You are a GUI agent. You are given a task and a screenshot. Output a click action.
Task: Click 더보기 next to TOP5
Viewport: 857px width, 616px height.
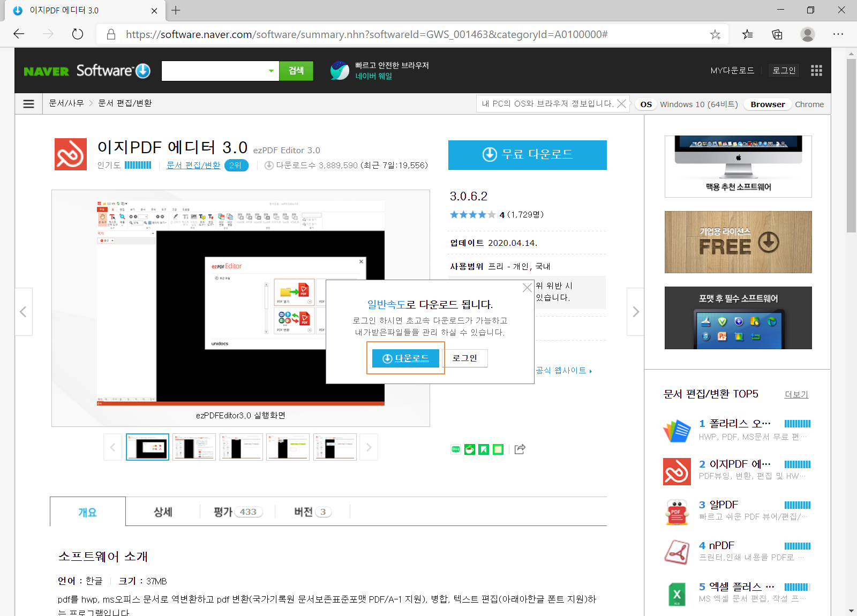[796, 394]
